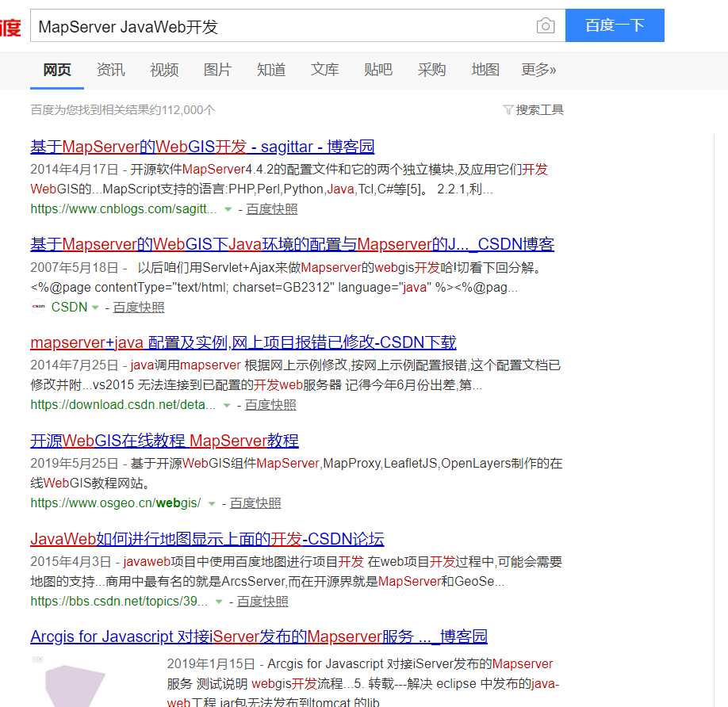This screenshot has width=728, height=707.
Task: Select the 网页 tab
Action: [x=57, y=70]
